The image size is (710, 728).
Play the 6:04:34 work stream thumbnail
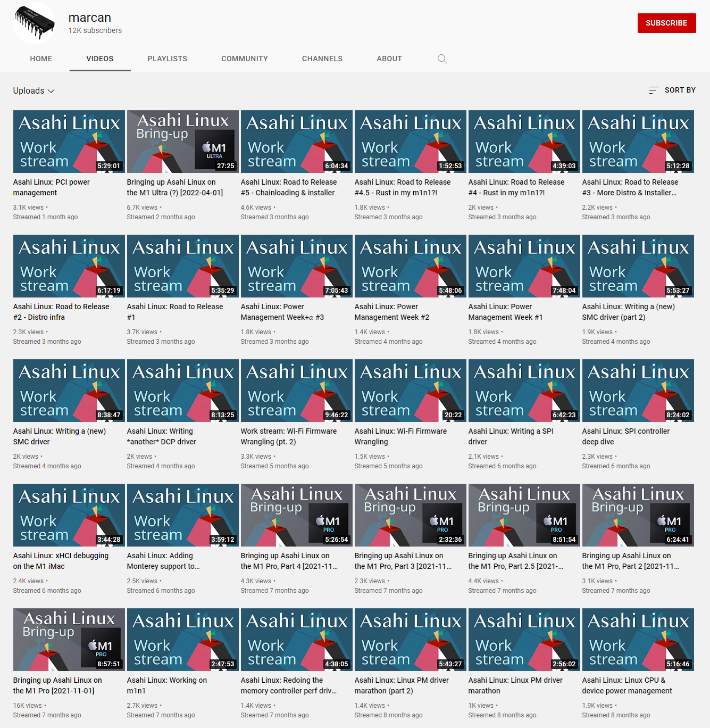(x=297, y=142)
